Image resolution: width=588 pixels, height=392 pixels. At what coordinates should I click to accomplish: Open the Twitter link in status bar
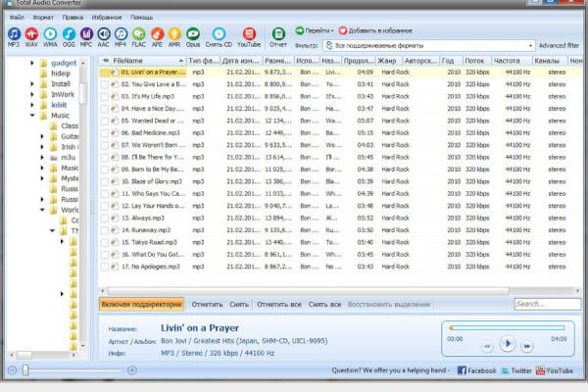point(516,370)
